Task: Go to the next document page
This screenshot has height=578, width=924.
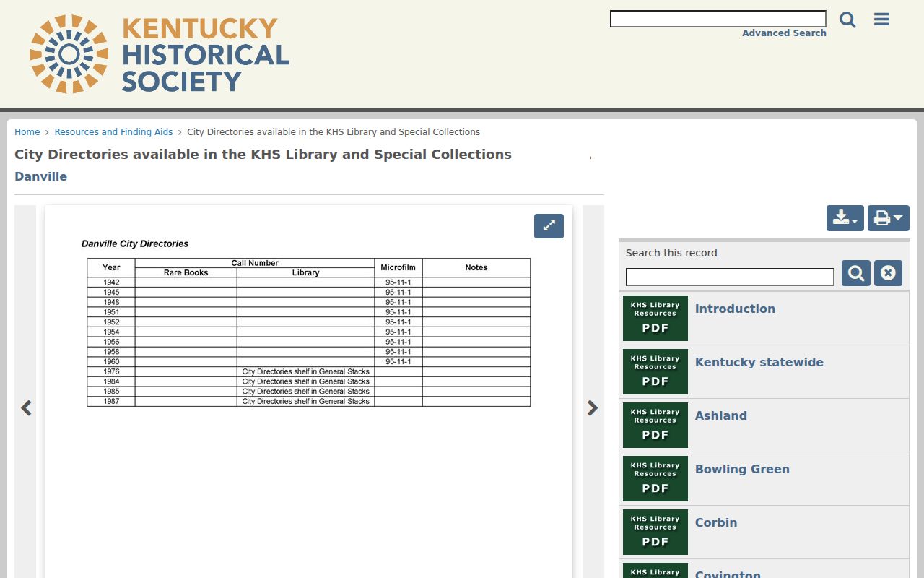Action: [593, 408]
